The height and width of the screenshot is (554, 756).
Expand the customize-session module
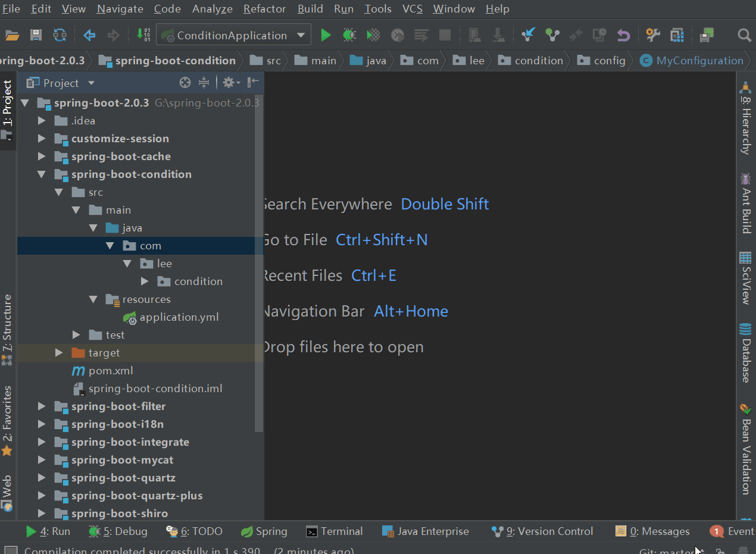(x=42, y=139)
